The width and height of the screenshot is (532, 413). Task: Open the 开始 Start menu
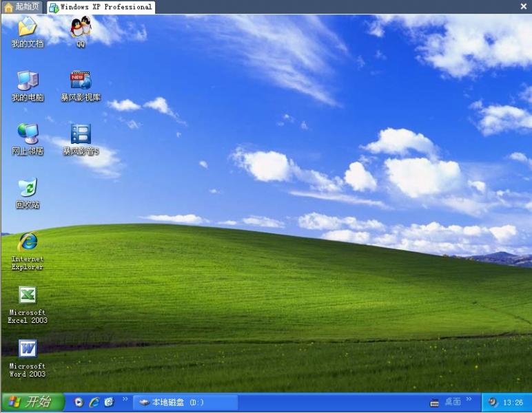pyautogui.click(x=32, y=402)
